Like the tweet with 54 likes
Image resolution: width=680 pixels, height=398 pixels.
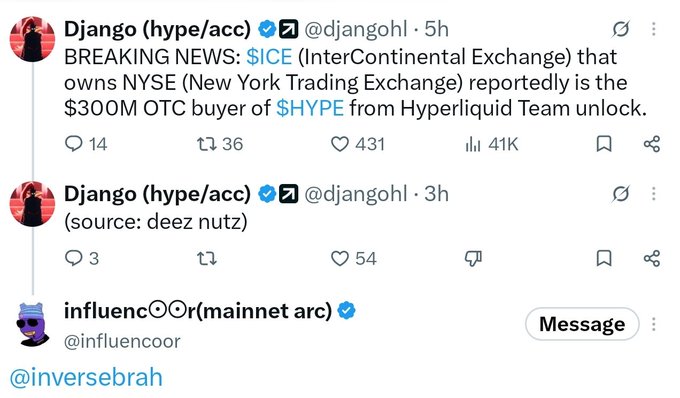tap(353, 258)
